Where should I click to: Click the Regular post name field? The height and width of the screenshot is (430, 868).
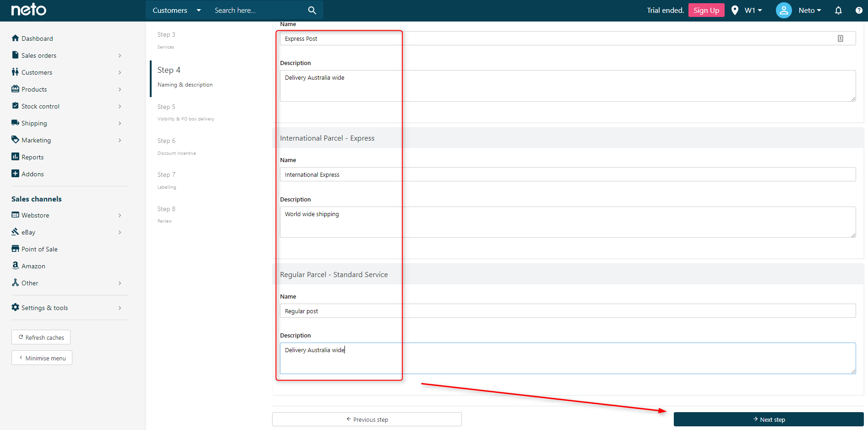coord(568,310)
